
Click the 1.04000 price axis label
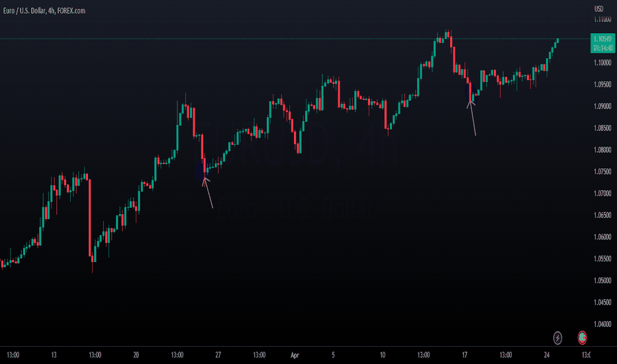pyautogui.click(x=602, y=324)
